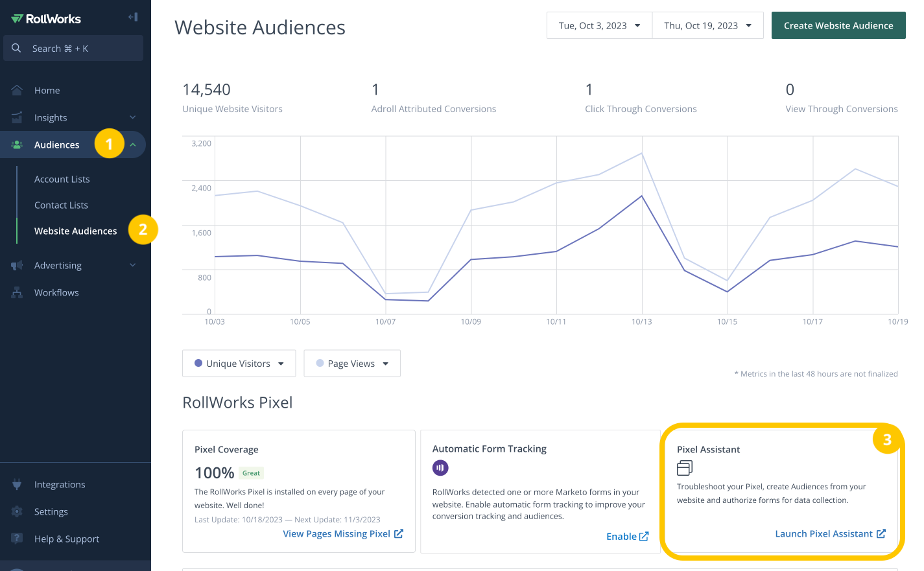This screenshot has height=571, width=924.
Task: Click the 10/13 chart axis label
Action: click(642, 321)
